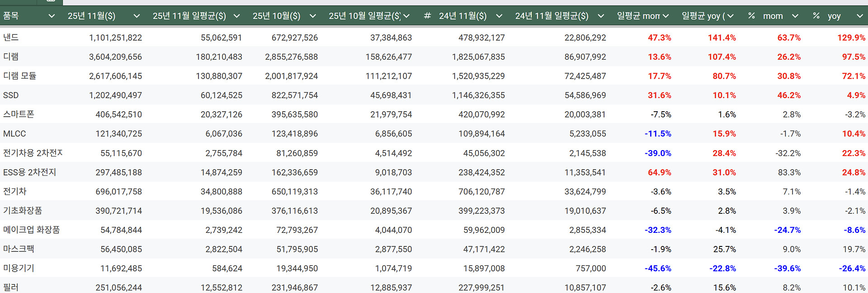Screen dimensions: 868x293
Task: Click cell value 19,536,086
Action: point(221,211)
